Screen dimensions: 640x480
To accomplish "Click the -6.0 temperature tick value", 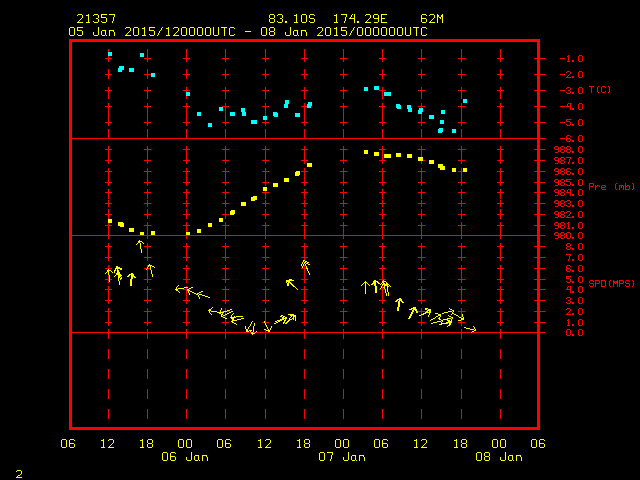I will pyautogui.click(x=571, y=139).
